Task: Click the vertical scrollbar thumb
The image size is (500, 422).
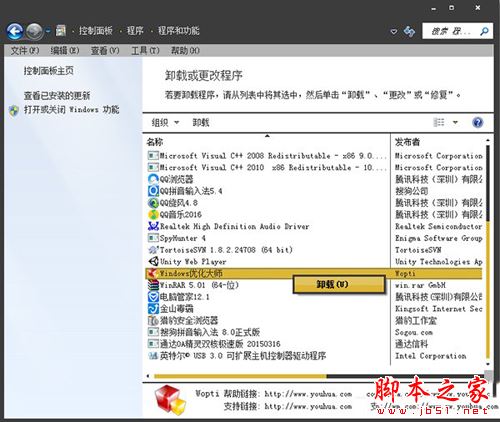Action: 488,183
